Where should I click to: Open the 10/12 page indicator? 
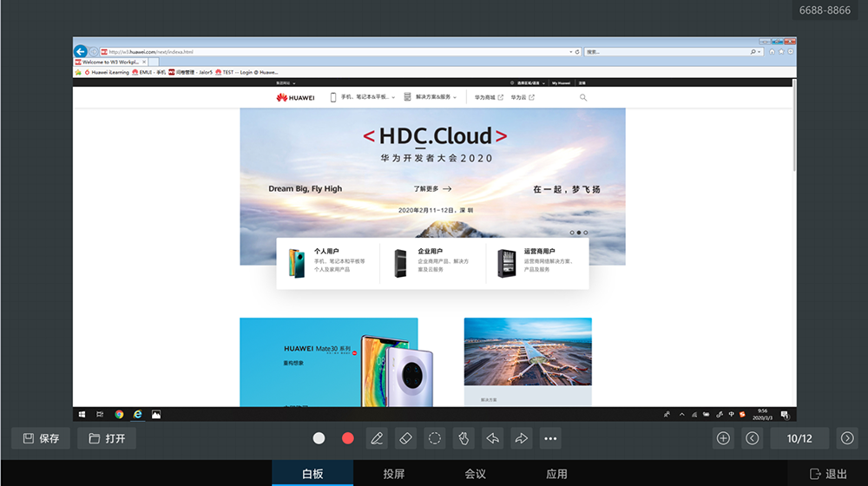coord(799,438)
